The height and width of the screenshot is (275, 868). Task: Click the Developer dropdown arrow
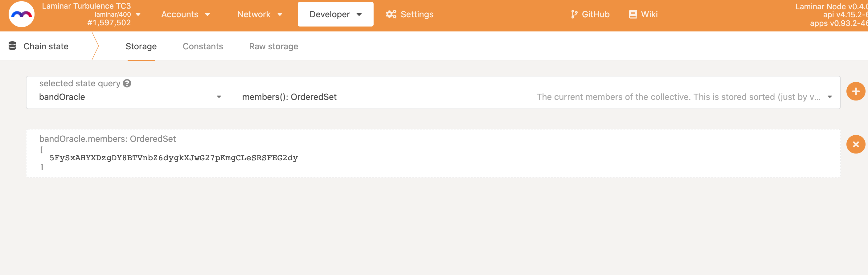point(359,14)
